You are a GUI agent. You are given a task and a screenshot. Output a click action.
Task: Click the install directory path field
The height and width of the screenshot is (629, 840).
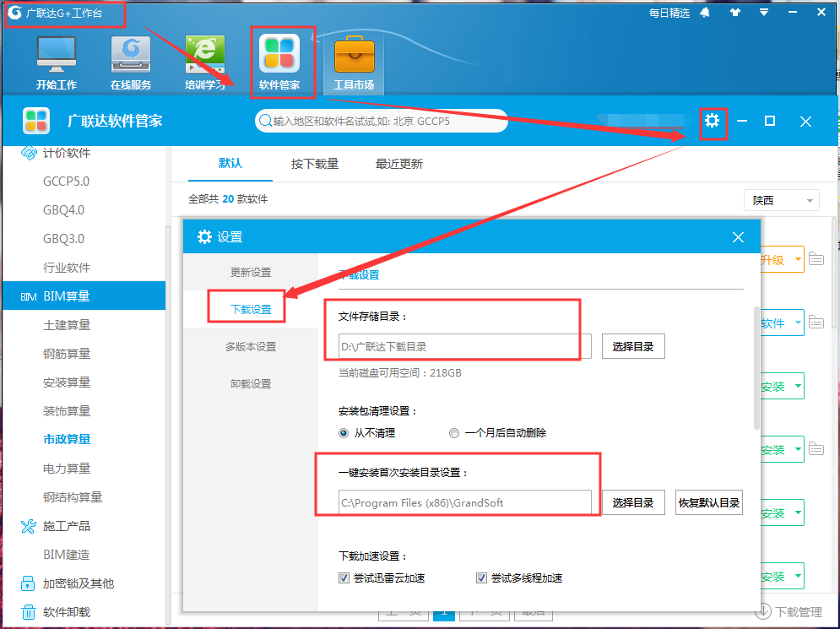coord(465,502)
